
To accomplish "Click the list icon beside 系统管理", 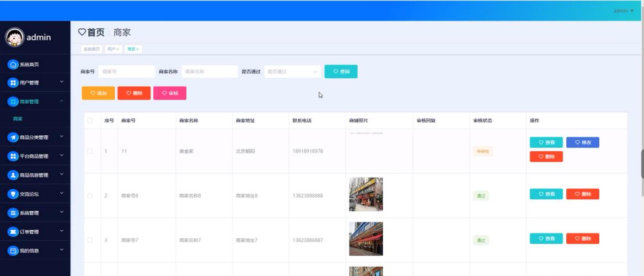I will [13, 213].
